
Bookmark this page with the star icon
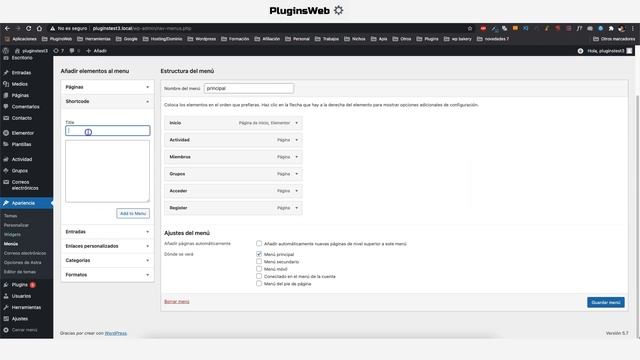[x=470, y=29]
